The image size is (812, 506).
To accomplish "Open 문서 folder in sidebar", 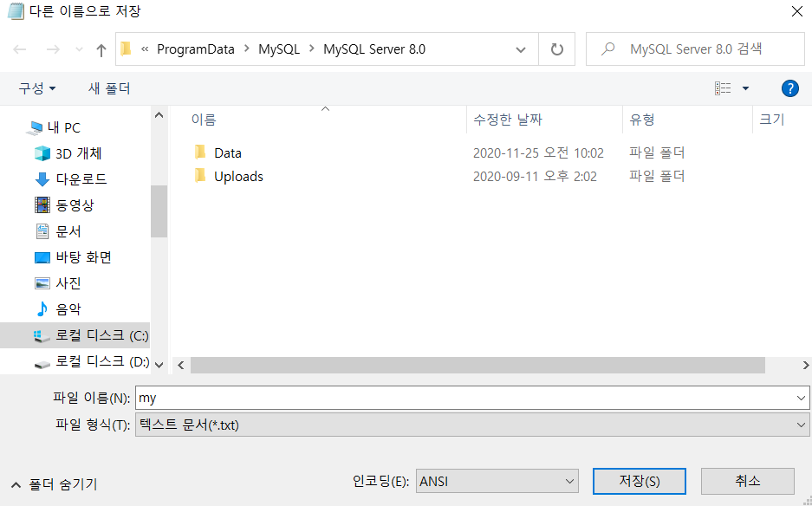I will pyautogui.click(x=58, y=231).
